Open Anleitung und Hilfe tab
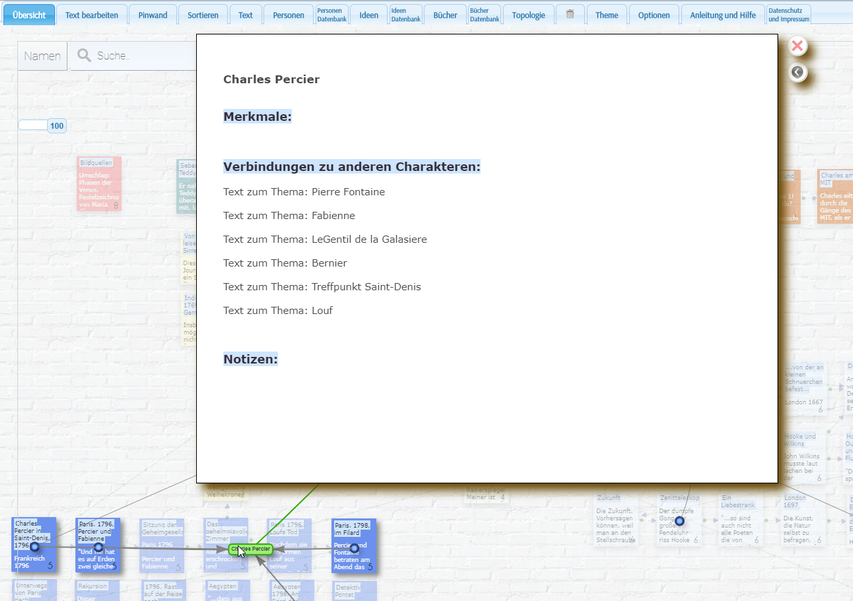Viewport: 853px width, 601px height. [722, 15]
